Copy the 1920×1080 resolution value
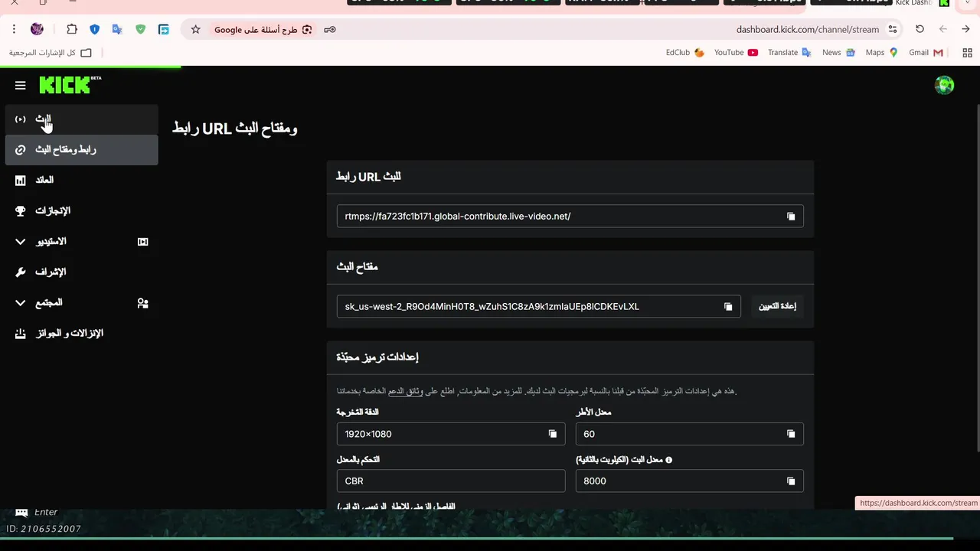 pos(552,434)
